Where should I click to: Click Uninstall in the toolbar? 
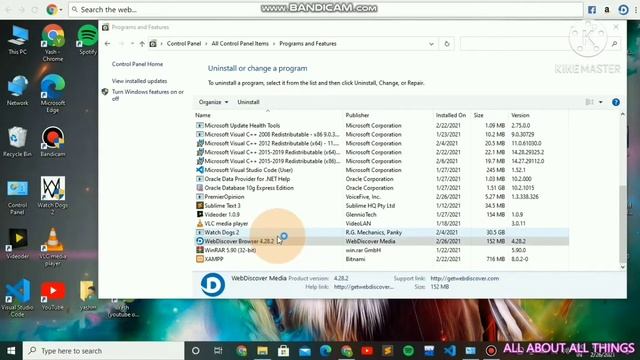coord(248,102)
